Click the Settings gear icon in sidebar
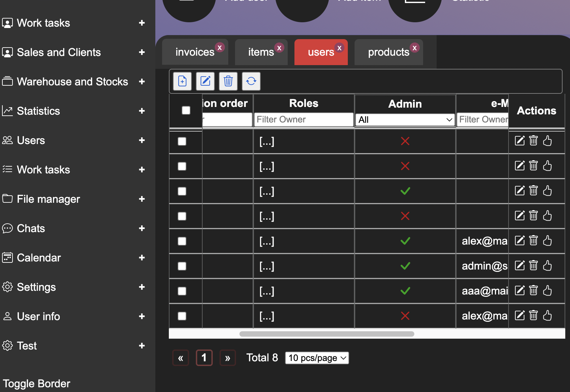570x392 pixels. 7,287
